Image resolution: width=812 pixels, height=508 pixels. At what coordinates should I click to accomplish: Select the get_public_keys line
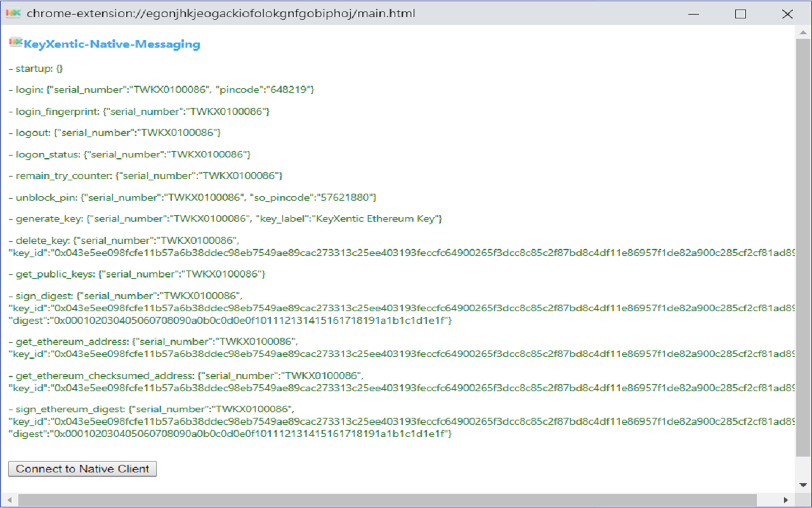click(137, 274)
